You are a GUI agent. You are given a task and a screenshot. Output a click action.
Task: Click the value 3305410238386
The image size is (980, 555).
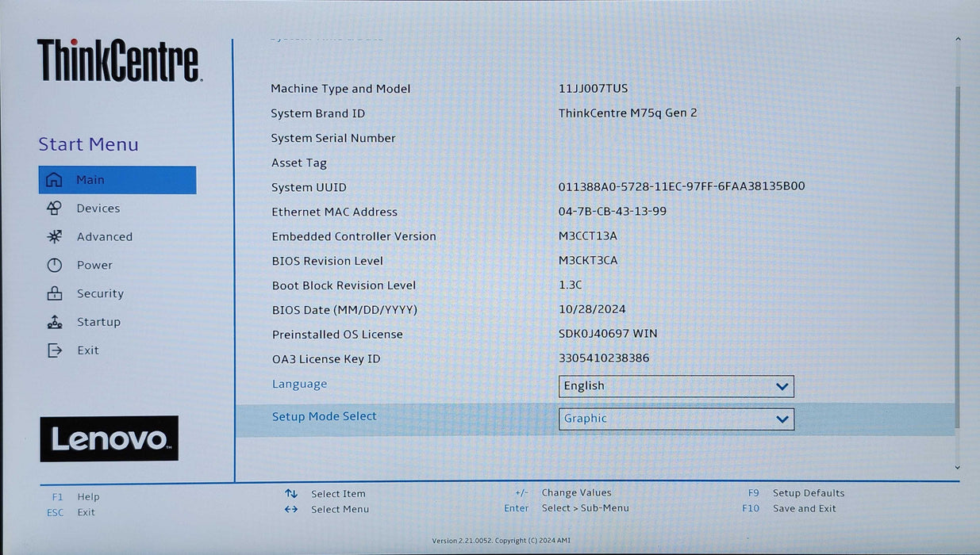click(x=604, y=358)
